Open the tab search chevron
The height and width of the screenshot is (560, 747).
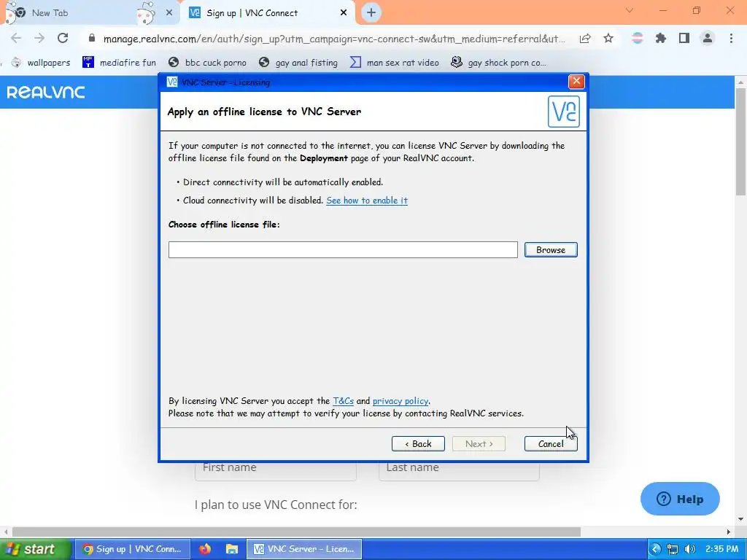(x=630, y=10)
